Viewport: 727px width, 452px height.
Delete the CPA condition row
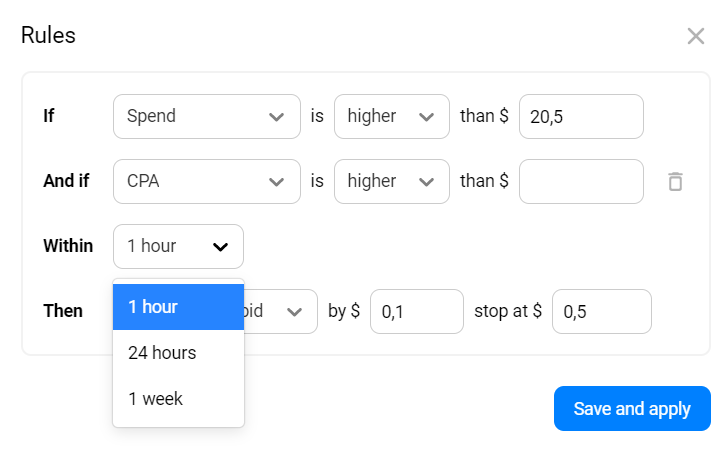coord(676,181)
